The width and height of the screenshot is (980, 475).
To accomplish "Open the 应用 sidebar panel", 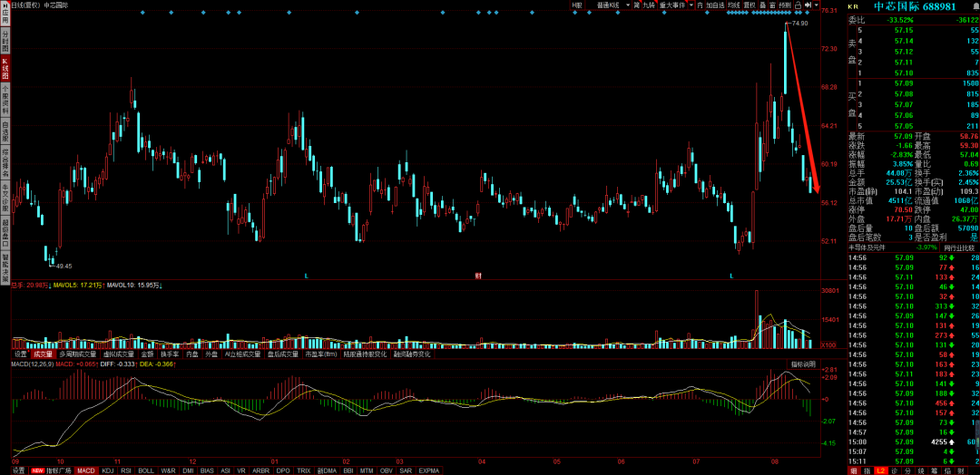I will (5, 14).
